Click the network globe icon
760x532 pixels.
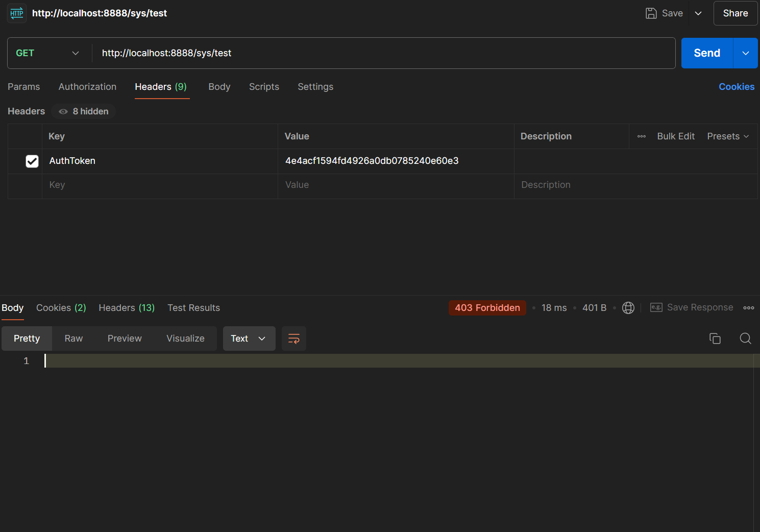(628, 308)
